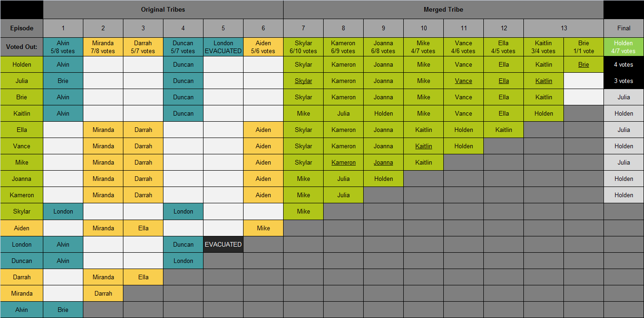Image resolution: width=644 pixels, height=318 pixels.
Task: Select the Holden contestant row label
Action: point(21,64)
